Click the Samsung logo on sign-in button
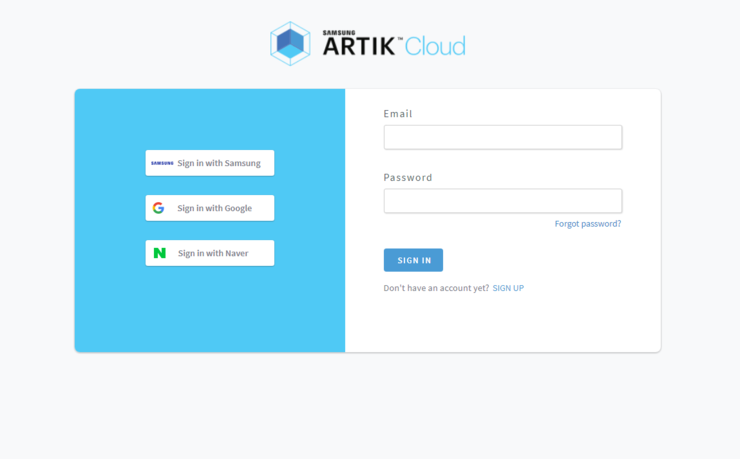 tap(162, 163)
